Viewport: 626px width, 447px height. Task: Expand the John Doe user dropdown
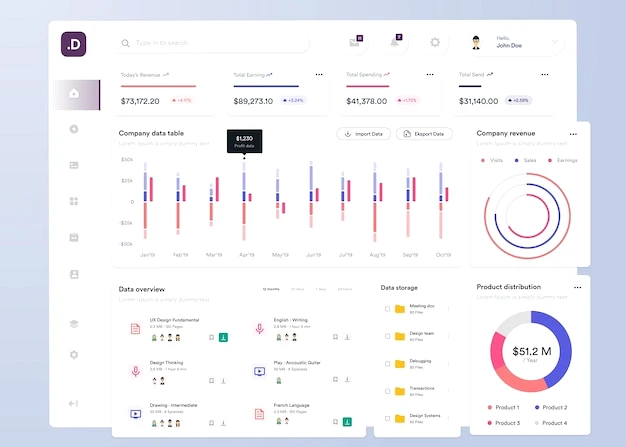pyautogui.click(x=555, y=42)
